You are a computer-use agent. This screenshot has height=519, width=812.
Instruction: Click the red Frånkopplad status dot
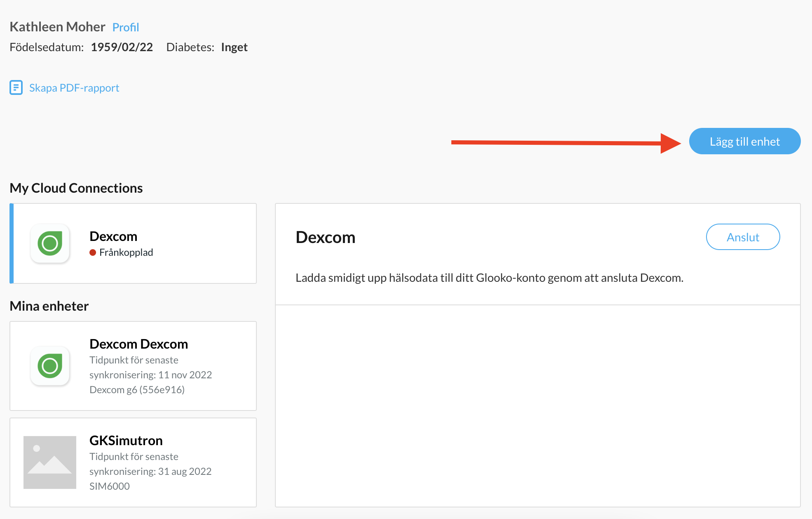(x=93, y=252)
